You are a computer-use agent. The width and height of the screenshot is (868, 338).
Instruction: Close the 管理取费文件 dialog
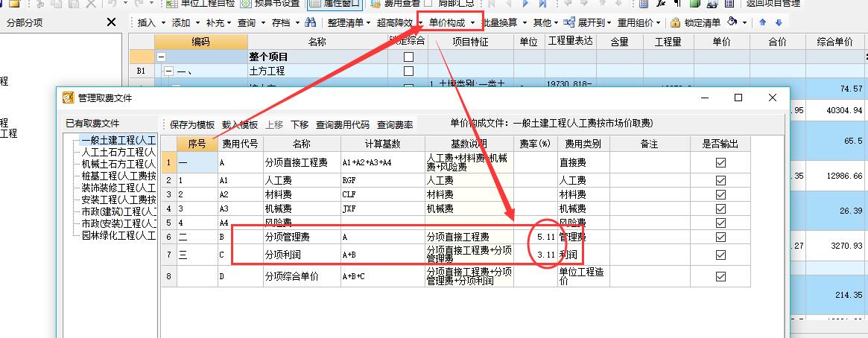tap(773, 98)
